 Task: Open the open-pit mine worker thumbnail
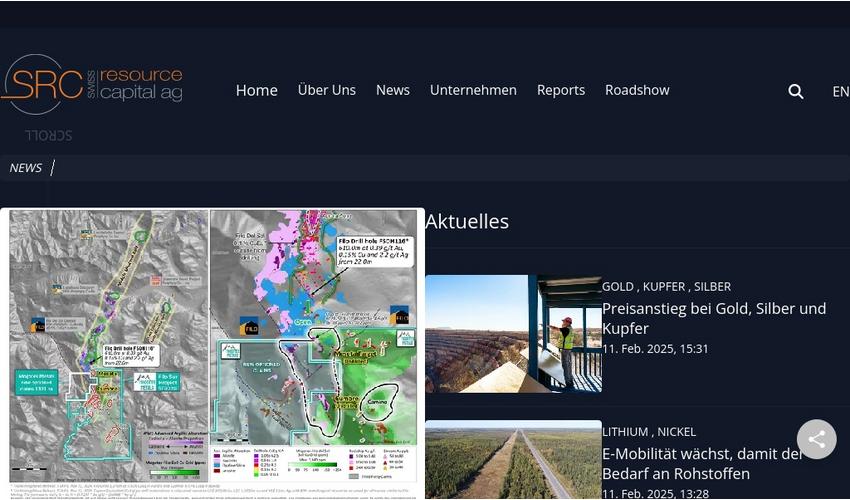(x=513, y=334)
